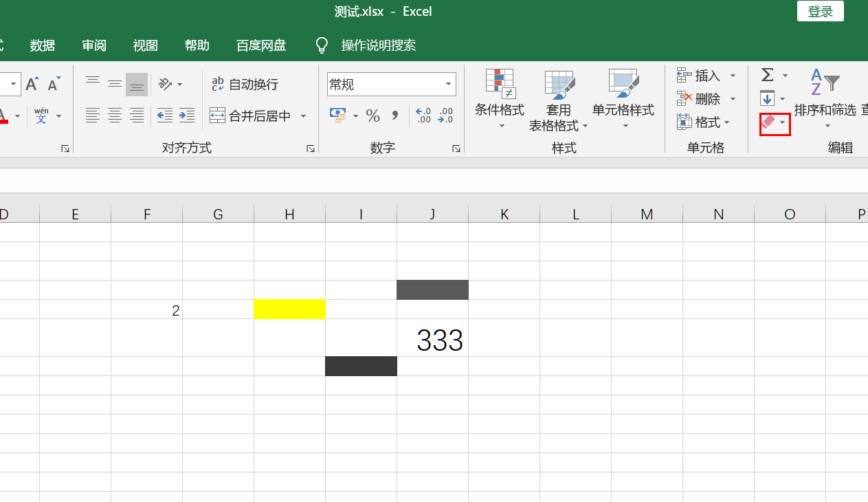
Task: Select the cell containing 333
Action: click(x=433, y=338)
